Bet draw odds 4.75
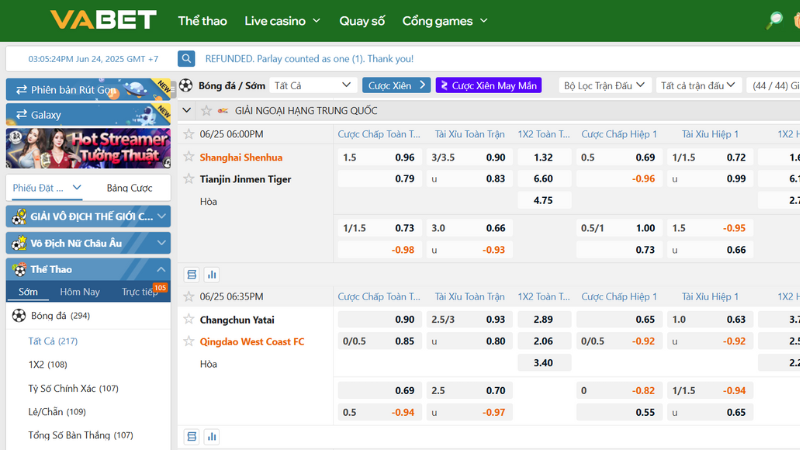 pyautogui.click(x=544, y=200)
